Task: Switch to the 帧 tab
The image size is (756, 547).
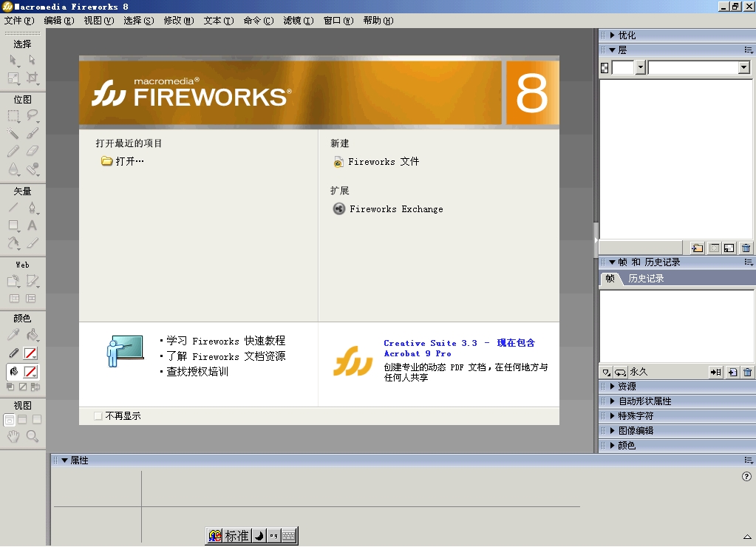Action: pyautogui.click(x=610, y=279)
